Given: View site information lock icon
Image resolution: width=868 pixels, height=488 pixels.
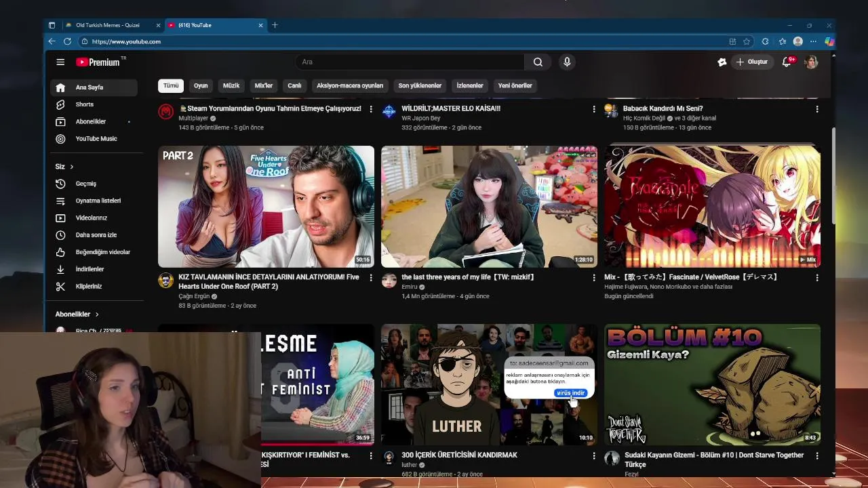Looking at the screenshot, I should click(85, 41).
